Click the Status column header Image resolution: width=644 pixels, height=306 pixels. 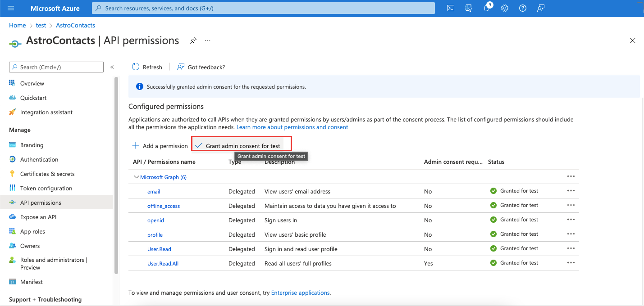pyautogui.click(x=496, y=162)
